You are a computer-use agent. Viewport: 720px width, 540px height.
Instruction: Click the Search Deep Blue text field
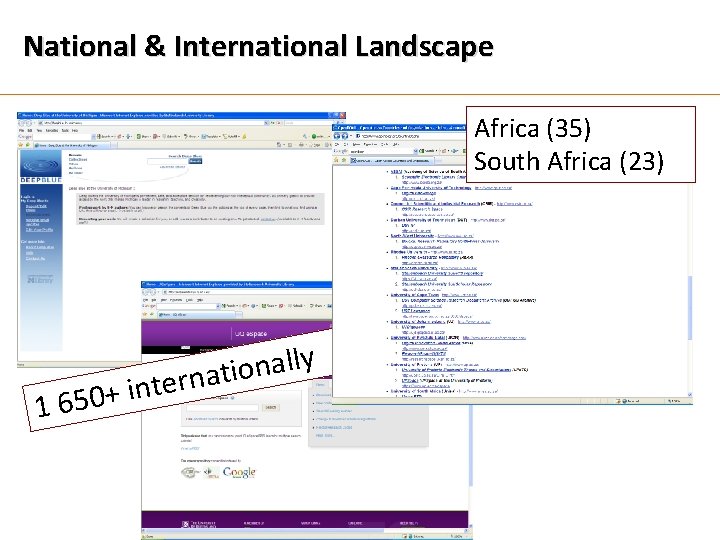tap(167, 161)
